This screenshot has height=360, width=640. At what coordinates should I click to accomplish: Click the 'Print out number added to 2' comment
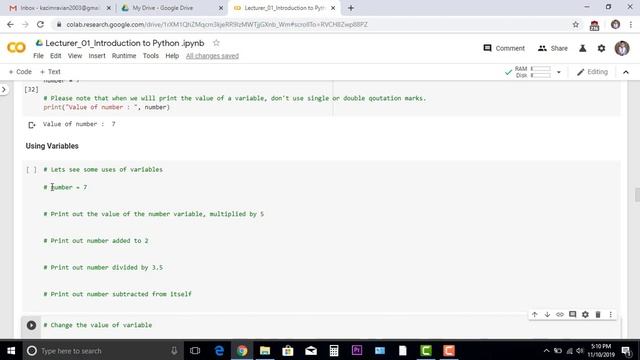96,241
